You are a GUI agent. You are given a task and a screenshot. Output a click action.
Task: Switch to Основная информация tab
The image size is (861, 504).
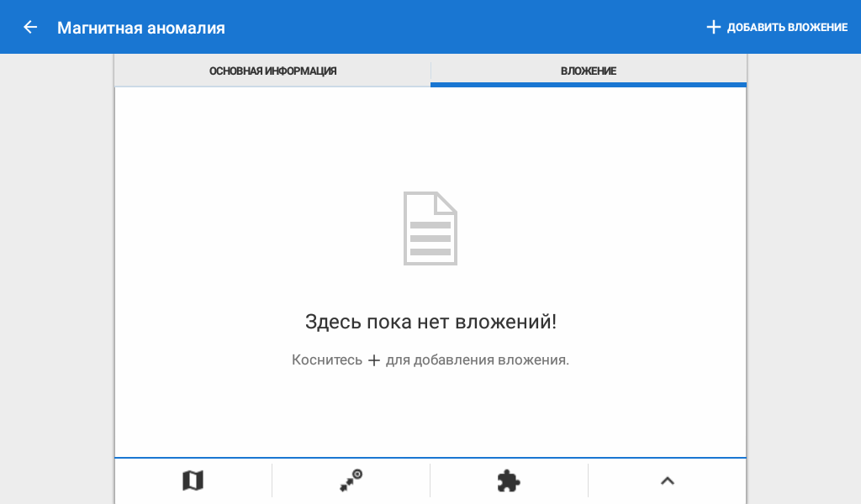point(272,71)
